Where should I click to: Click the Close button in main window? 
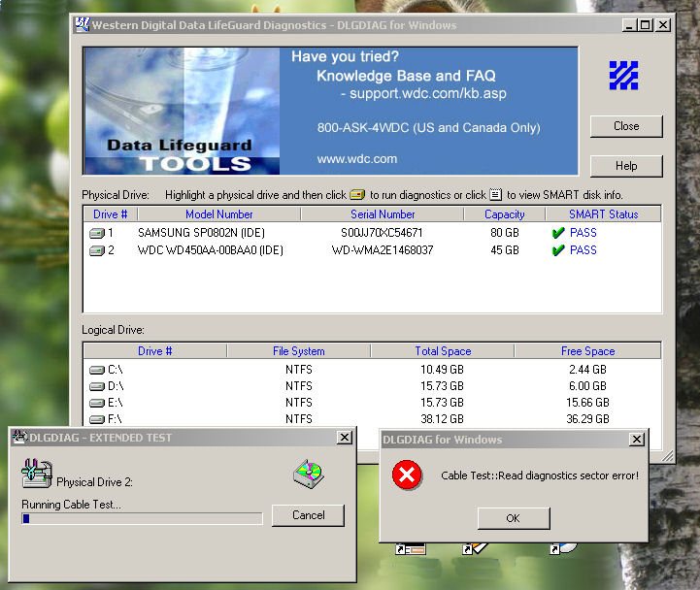[626, 126]
